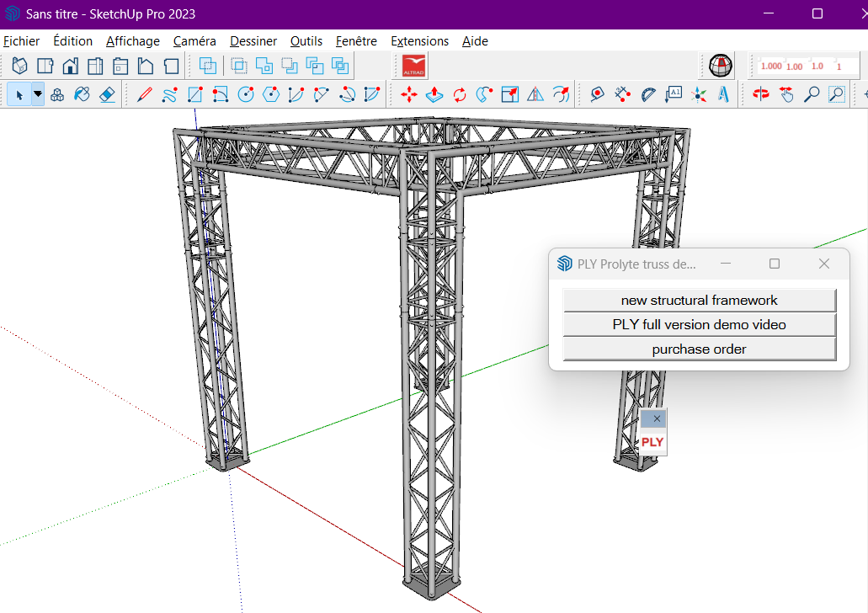The width and height of the screenshot is (868, 613).
Task: Activate the Rotate tool
Action: [x=461, y=94]
